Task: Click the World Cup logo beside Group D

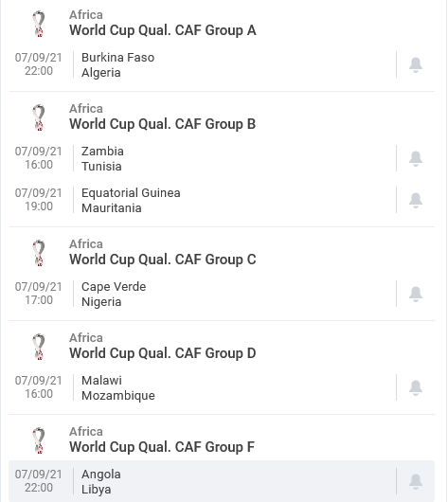Action: click(39, 347)
